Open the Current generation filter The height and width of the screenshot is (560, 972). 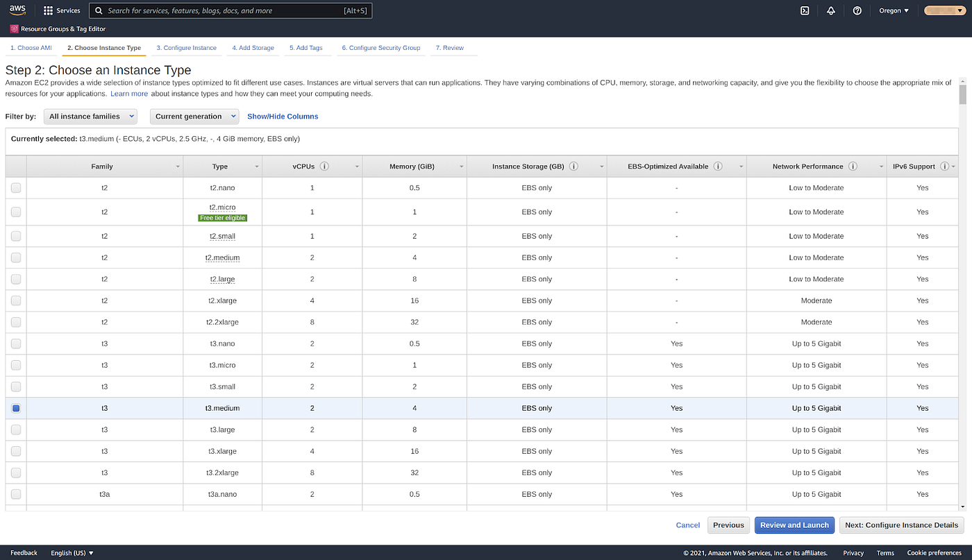194,117
